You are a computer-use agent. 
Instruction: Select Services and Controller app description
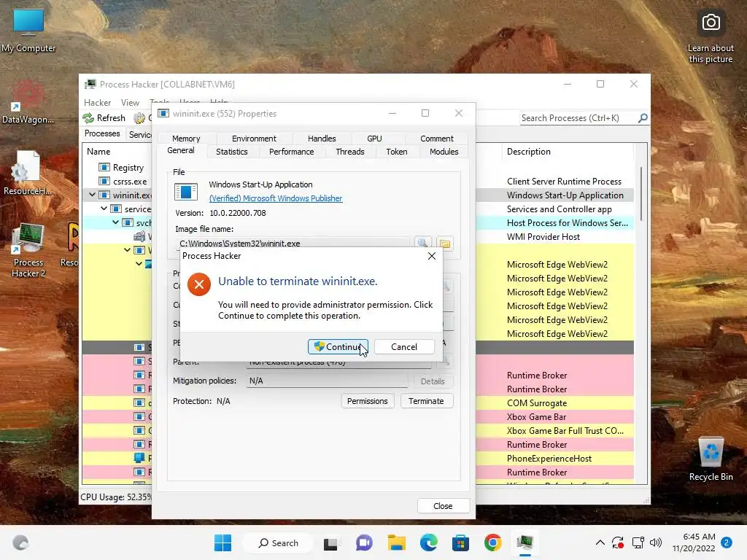click(x=559, y=209)
